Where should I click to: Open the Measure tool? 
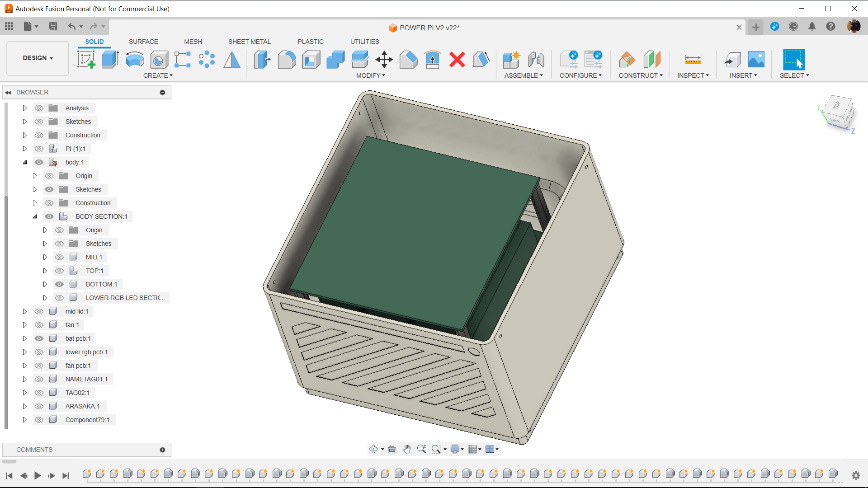(693, 59)
